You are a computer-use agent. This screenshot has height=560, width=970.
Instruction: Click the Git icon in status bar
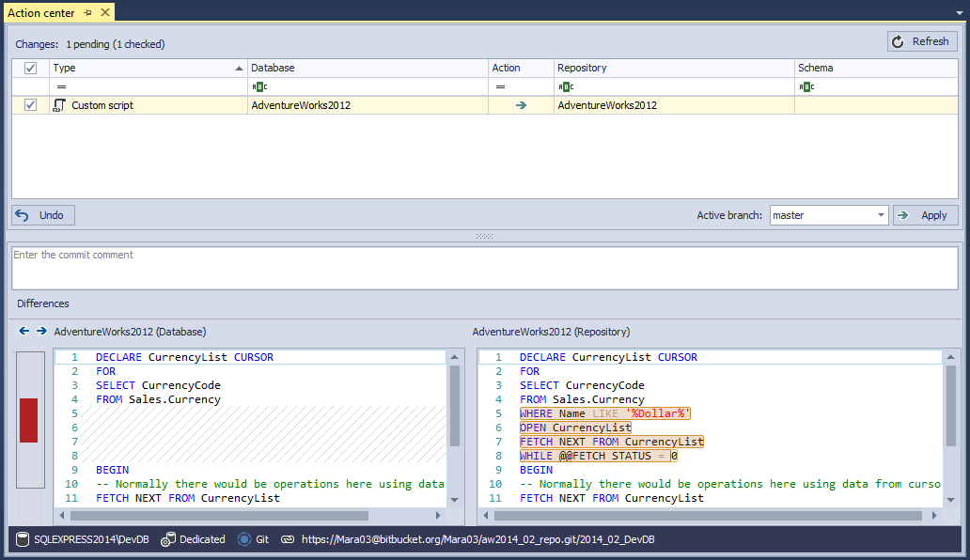click(x=244, y=539)
